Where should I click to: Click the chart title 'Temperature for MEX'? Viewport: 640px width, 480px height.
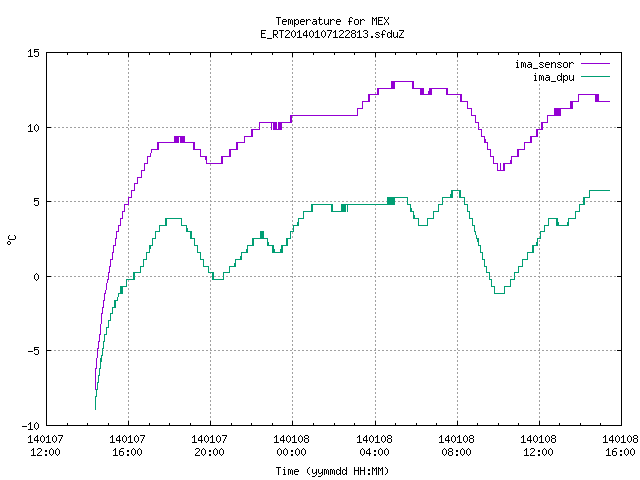(x=332, y=21)
